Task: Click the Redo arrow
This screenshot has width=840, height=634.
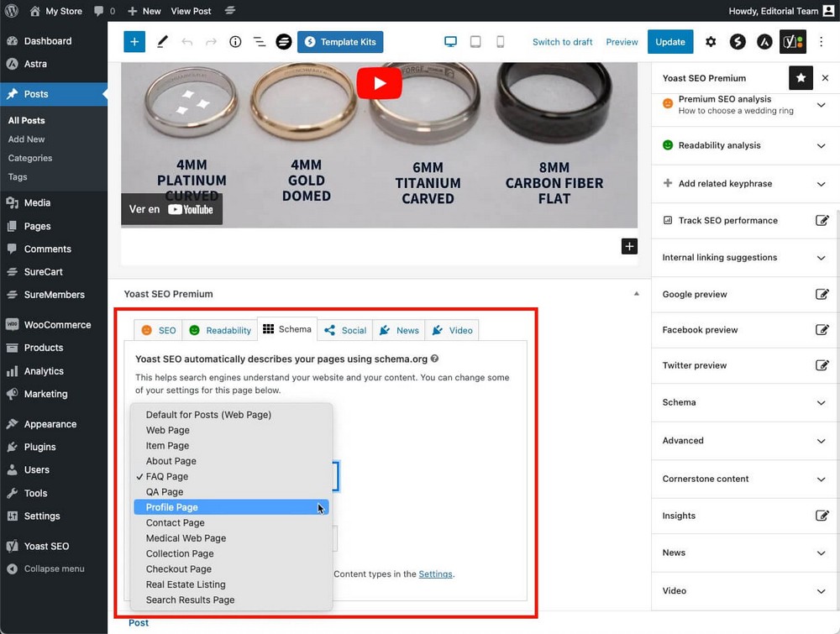Action: pyautogui.click(x=211, y=42)
